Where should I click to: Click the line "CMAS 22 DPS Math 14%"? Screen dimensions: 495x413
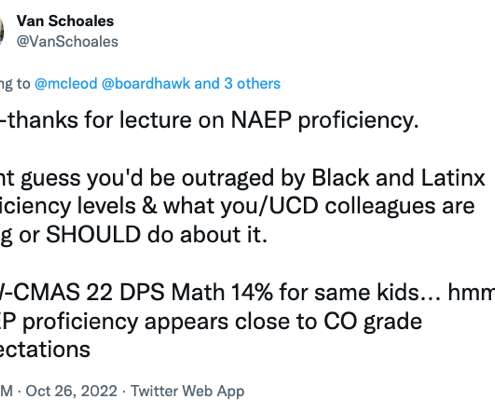[247, 293]
